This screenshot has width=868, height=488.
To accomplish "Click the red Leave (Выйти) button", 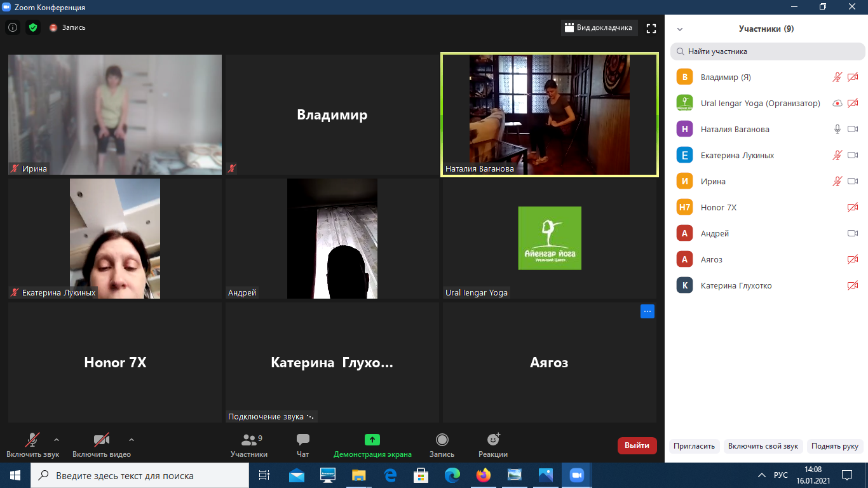I will coord(637,445).
